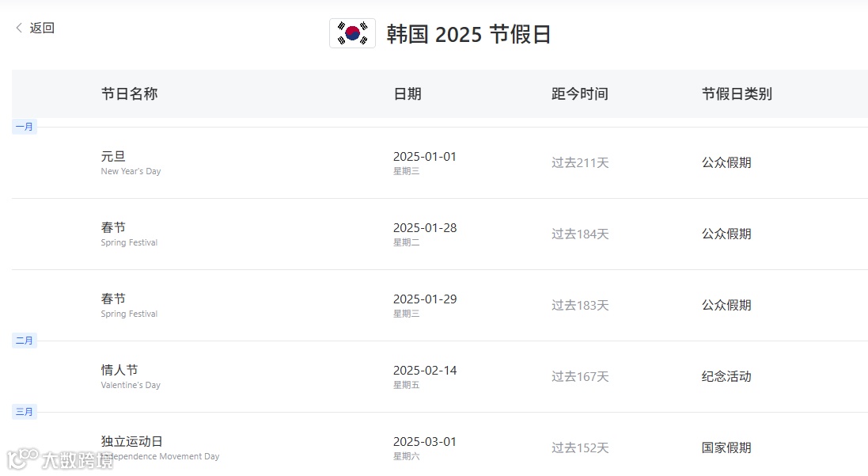Screen dimensions: 868x476
Task: Select the 二月 month marker
Action: point(25,341)
